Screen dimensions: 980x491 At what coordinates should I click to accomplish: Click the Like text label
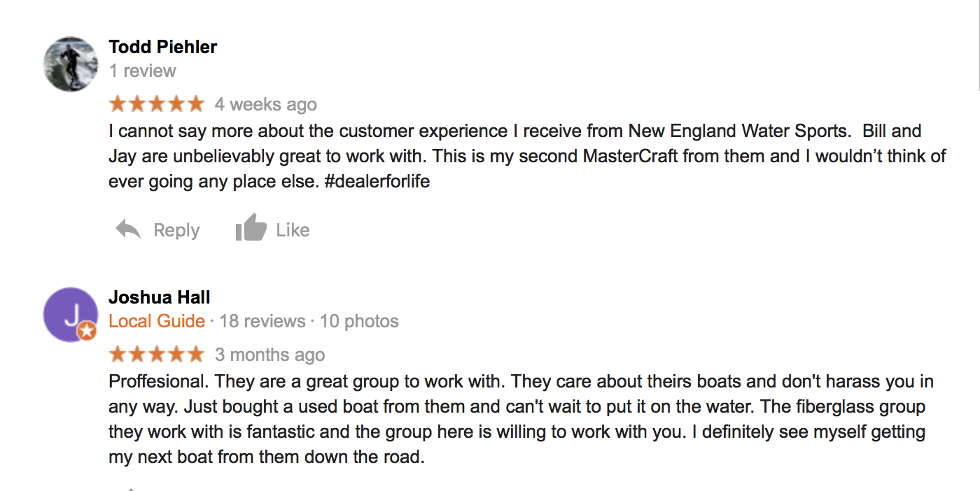point(293,230)
